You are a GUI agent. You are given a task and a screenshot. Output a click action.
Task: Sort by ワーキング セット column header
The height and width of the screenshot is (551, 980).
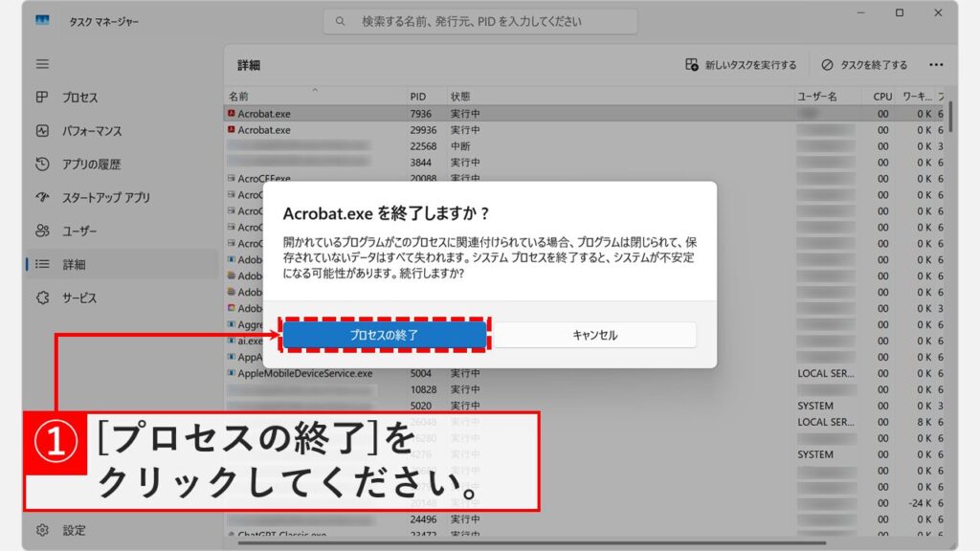tap(917, 97)
